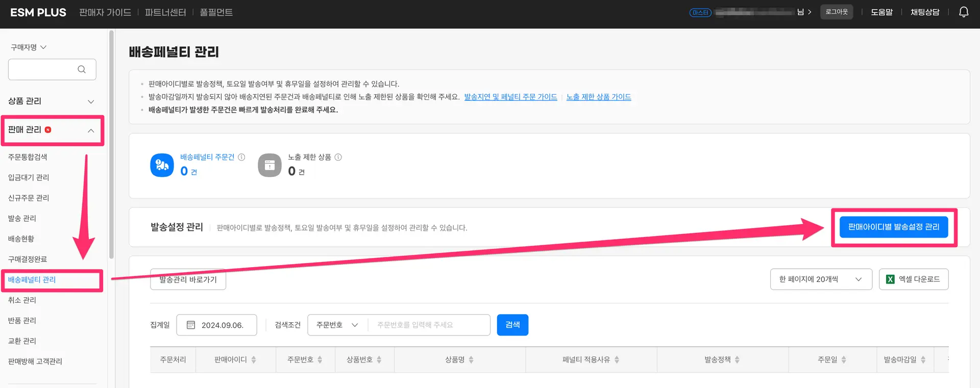The image size is (980, 388).
Task: Open 파트너센터 in top menu
Action: [x=165, y=12]
